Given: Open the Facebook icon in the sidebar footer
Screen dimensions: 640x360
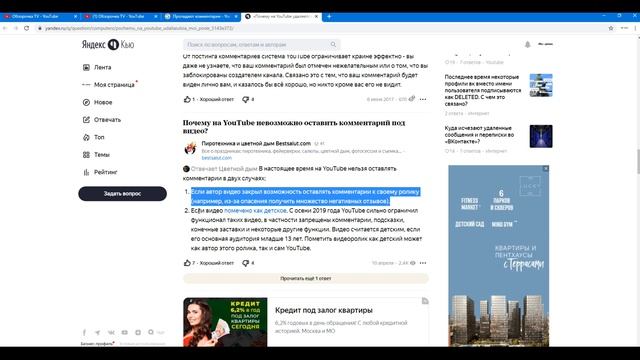Looking at the screenshot, I should pos(84,333).
